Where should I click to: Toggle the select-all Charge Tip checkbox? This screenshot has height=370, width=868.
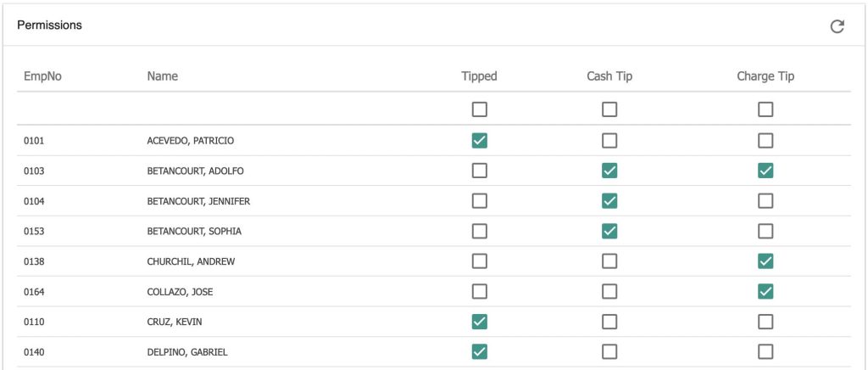coord(765,109)
